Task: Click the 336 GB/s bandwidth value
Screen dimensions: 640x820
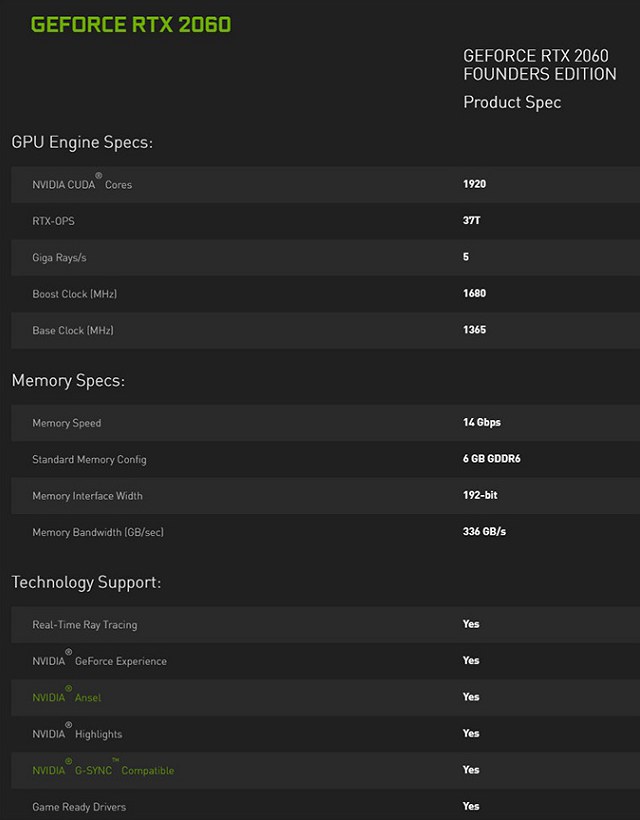Action: (484, 532)
